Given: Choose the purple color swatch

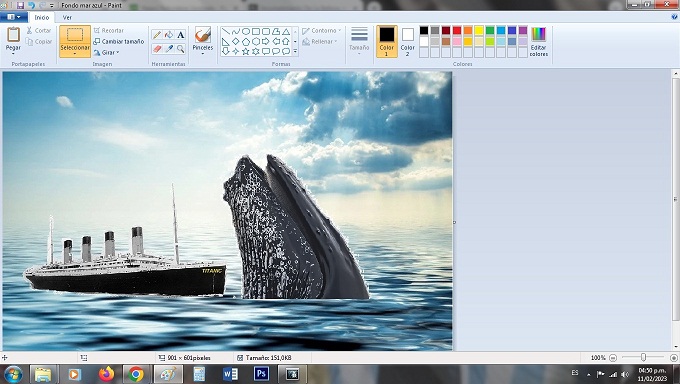Looking at the screenshot, I should [523, 30].
